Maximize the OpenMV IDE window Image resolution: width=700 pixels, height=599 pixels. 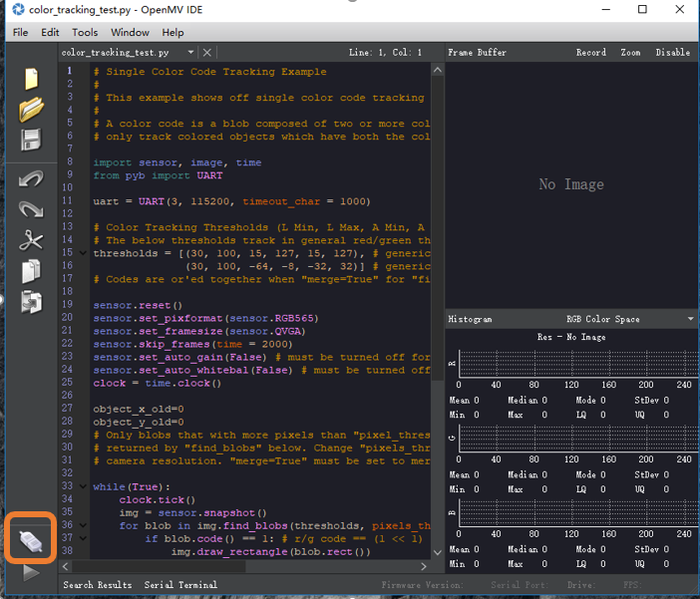(642, 9)
